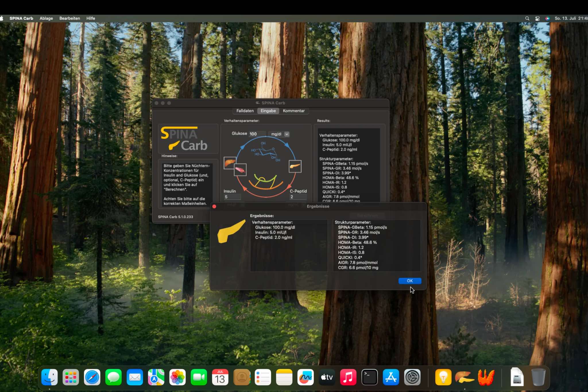
Task: Open the Trash from the Dock
Action: click(x=539, y=377)
